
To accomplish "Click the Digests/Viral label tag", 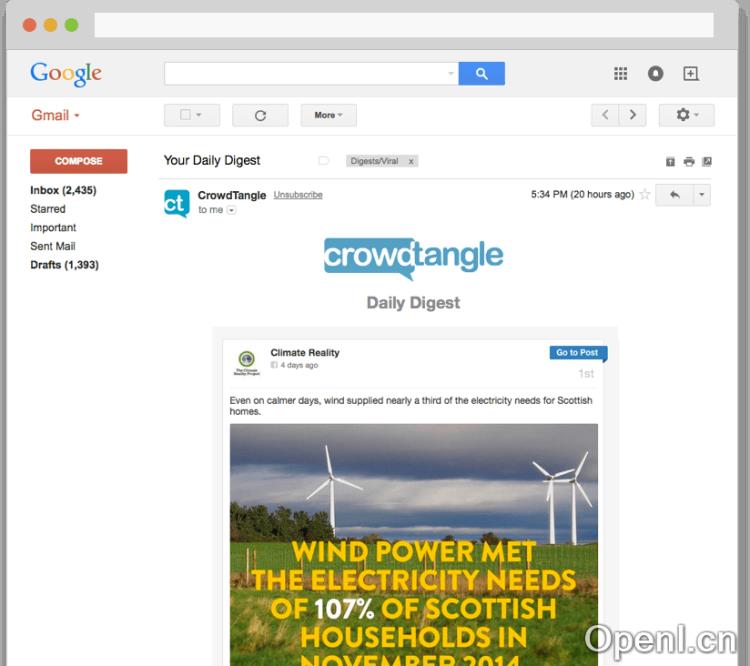I will pyautogui.click(x=374, y=161).
